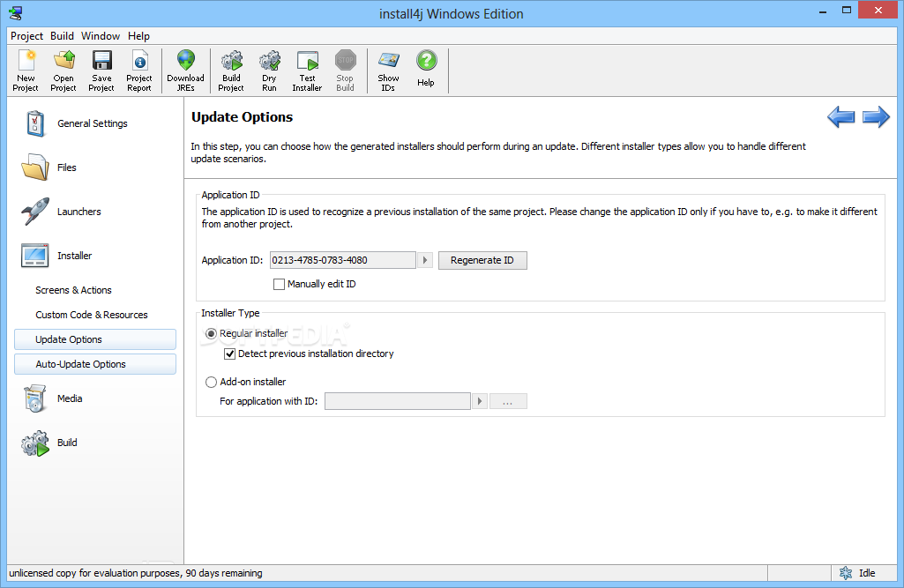Screen dimensions: 904x588
Task: Uncheck Detect previous installation directory
Action: pos(229,354)
